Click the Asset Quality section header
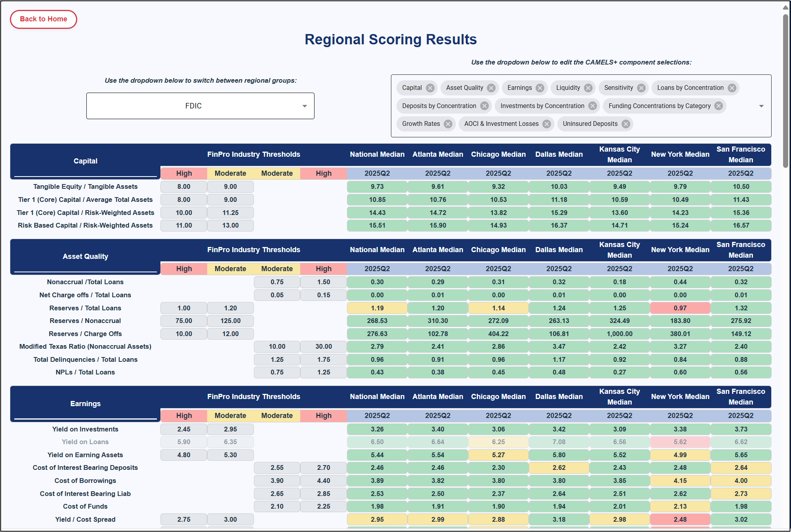Image resolution: width=791 pixels, height=532 pixels. click(85, 256)
